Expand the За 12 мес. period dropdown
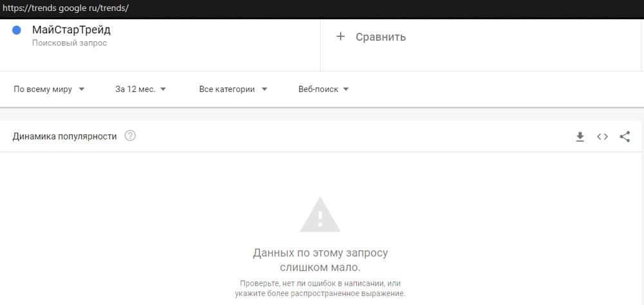This screenshot has height=305, width=644. (x=140, y=89)
